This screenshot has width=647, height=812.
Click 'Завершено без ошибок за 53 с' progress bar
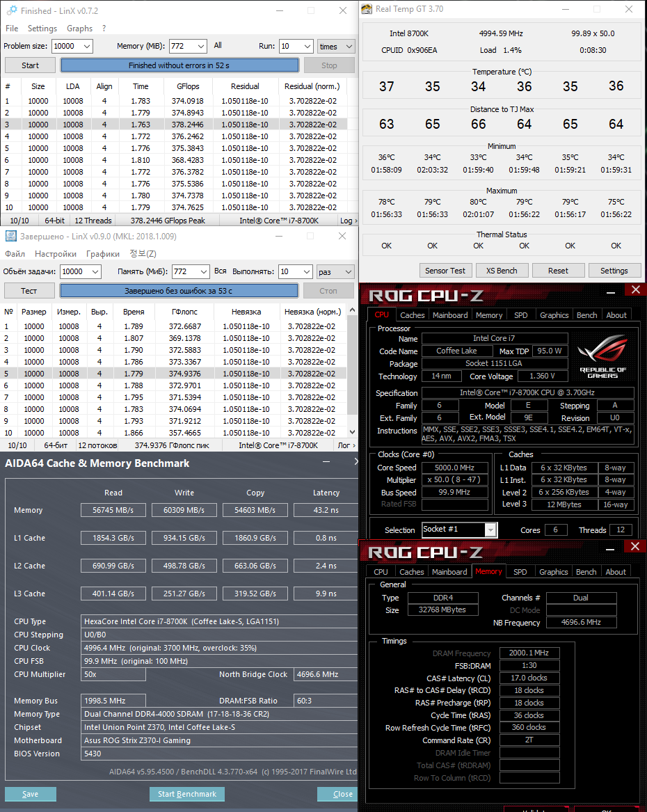tap(179, 291)
